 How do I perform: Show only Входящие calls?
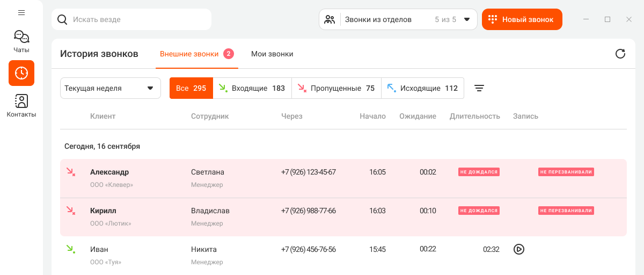pos(252,88)
